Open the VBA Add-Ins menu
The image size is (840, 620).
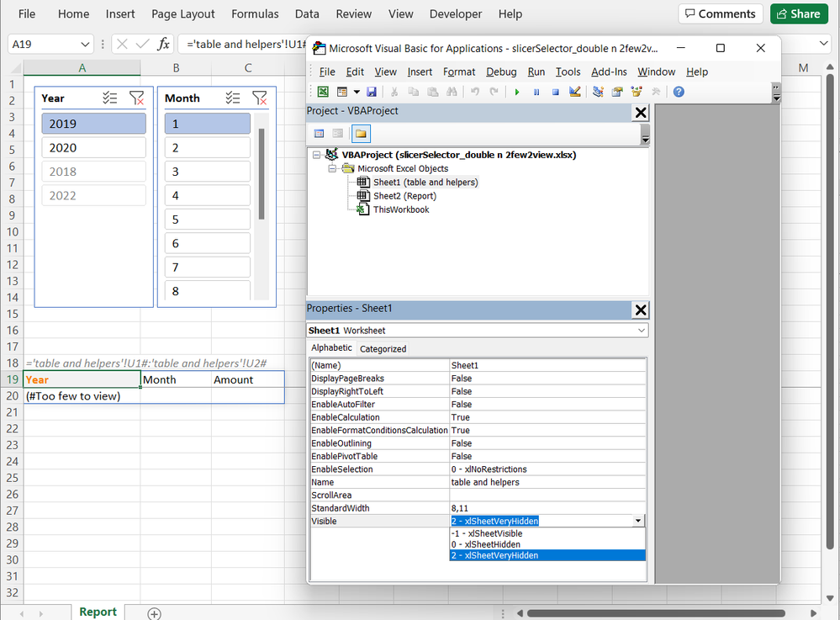(609, 72)
